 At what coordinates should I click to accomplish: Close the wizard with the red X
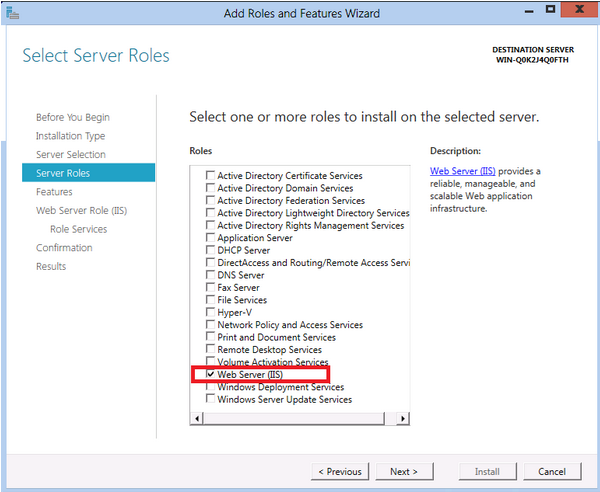[x=580, y=9]
